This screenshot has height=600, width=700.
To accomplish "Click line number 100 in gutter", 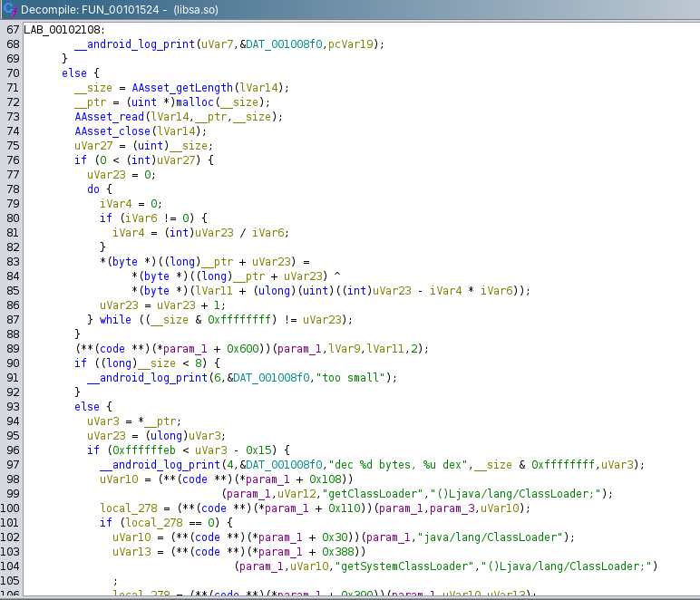I will tap(10, 508).
